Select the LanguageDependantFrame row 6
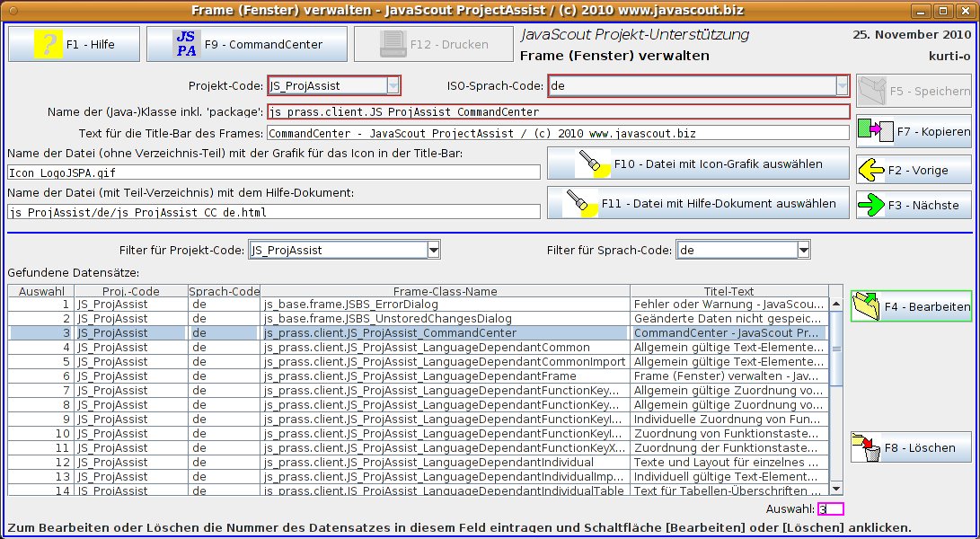The width and height of the screenshot is (980, 539). 445,376
